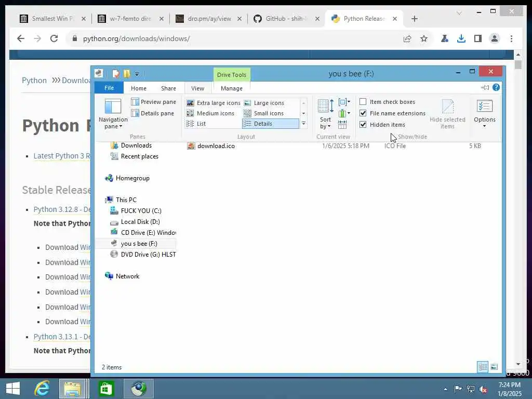Open the C: drive in navigation pane

[x=141, y=211]
